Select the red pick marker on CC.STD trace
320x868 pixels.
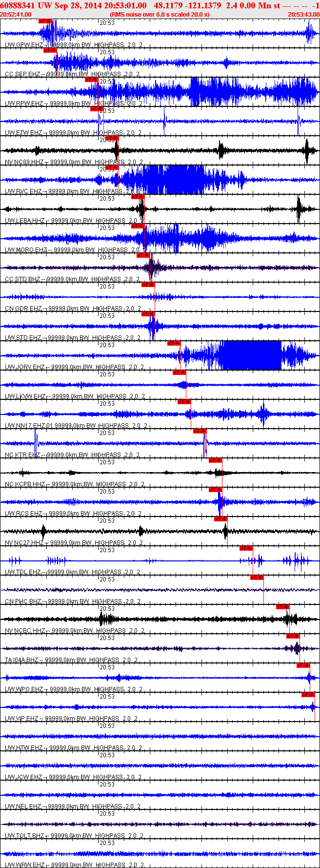pos(143,255)
